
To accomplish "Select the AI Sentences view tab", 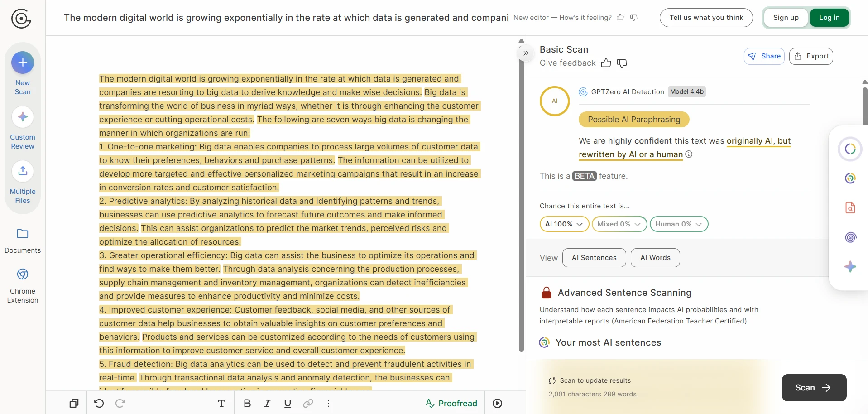I will (x=594, y=257).
